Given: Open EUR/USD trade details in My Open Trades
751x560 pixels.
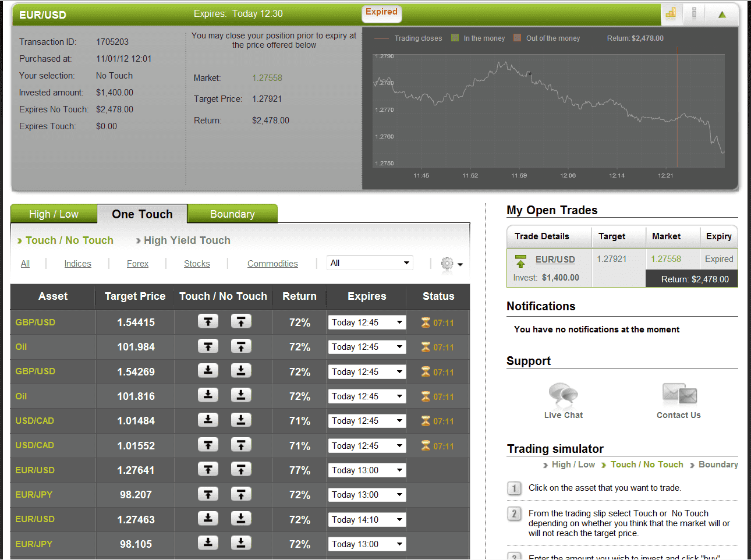Looking at the screenshot, I should point(555,259).
